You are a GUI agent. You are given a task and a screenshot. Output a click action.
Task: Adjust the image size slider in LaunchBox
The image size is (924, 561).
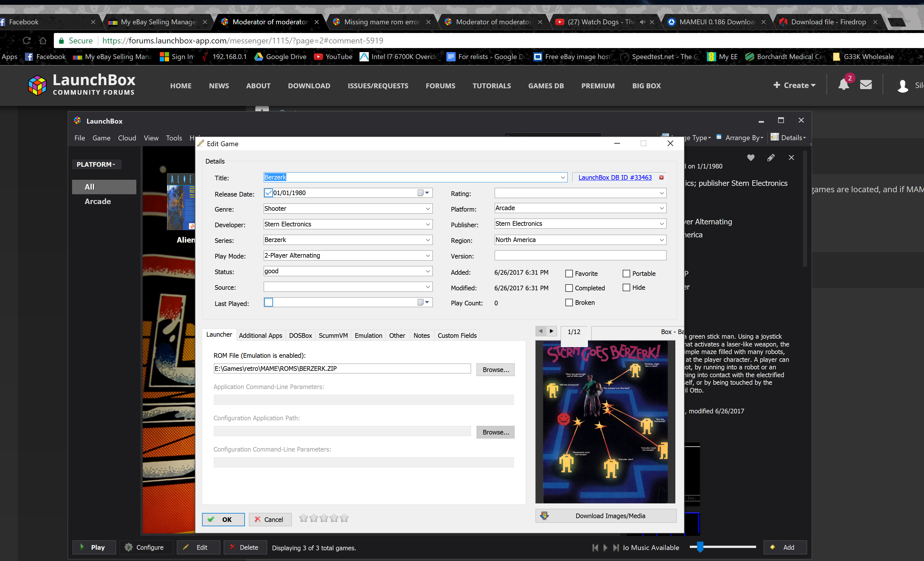700,547
